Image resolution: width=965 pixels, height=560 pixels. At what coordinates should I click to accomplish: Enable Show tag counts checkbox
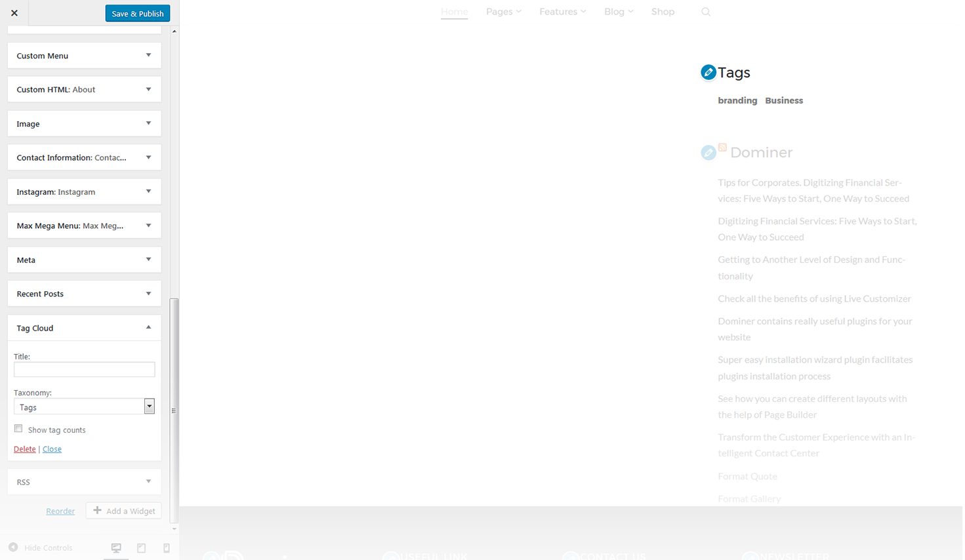pyautogui.click(x=18, y=429)
